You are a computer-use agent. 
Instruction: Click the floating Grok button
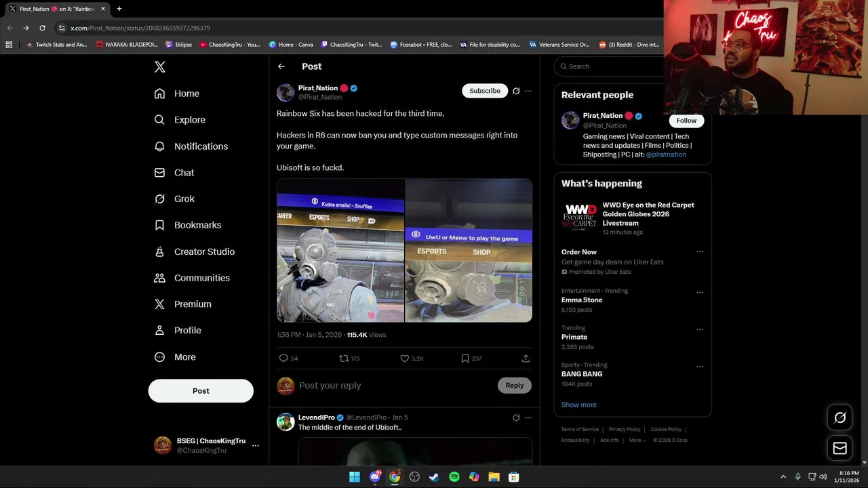click(x=840, y=418)
